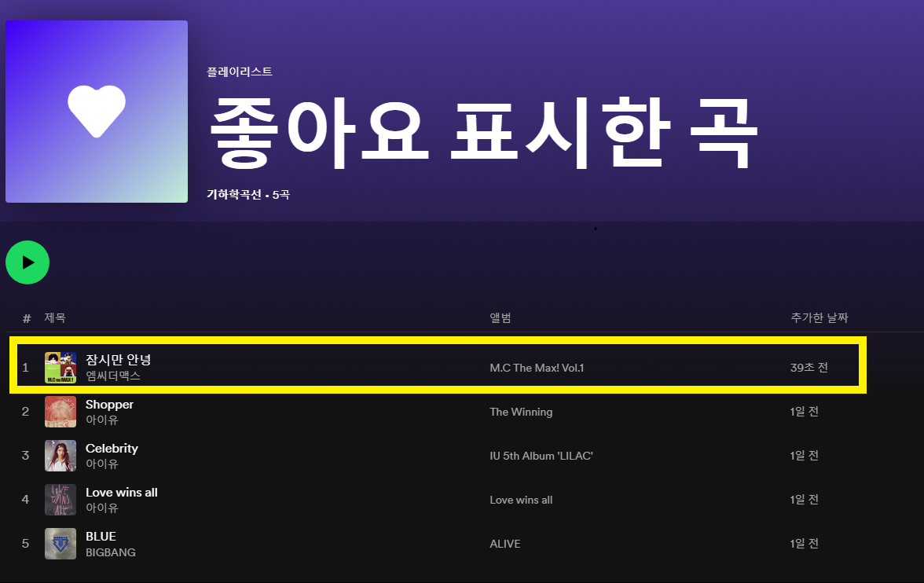Click the 앨범 column header
924x583 pixels.
pyautogui.click(x=500, y=317)
